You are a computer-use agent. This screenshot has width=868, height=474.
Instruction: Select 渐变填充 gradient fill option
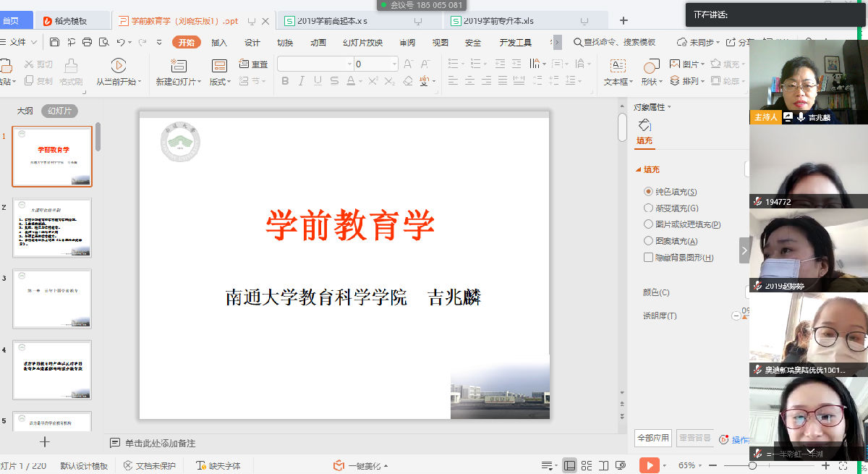pos(648,208)
